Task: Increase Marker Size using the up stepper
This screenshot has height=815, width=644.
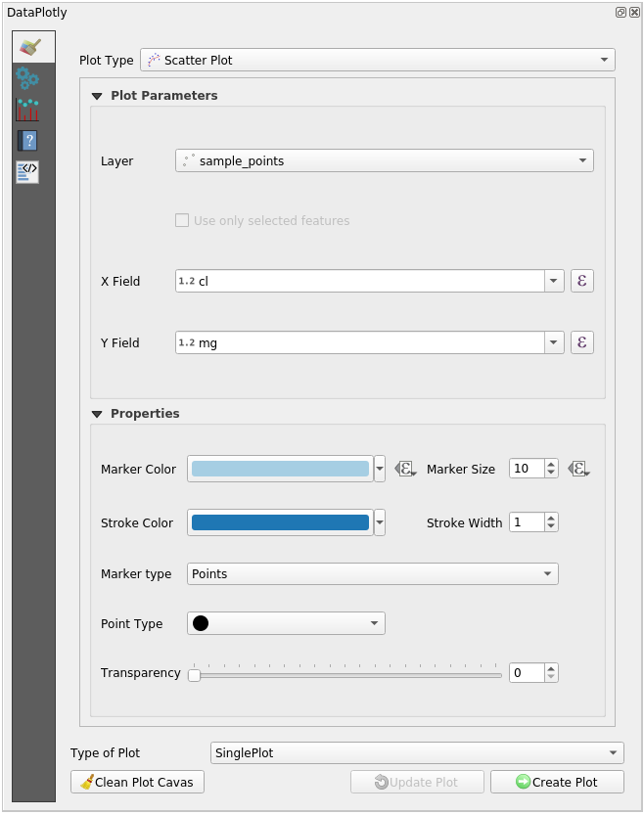Action: coord(549,463)
